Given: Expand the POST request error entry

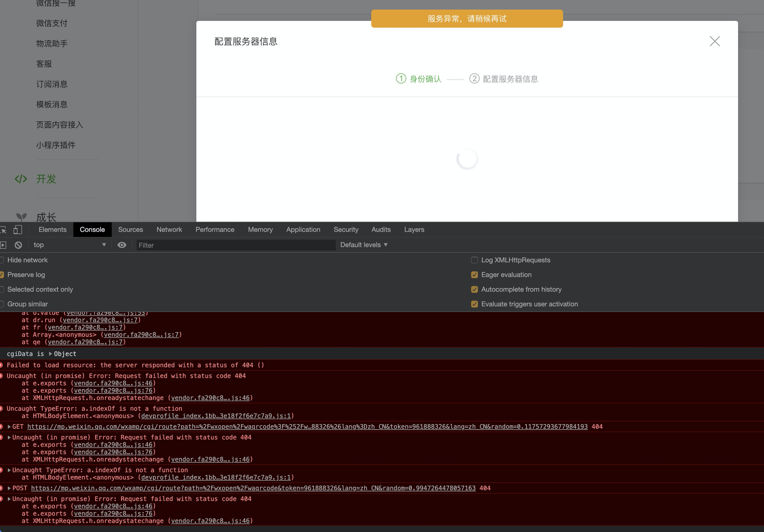Looking at the screenshot, I should [9, 488].
